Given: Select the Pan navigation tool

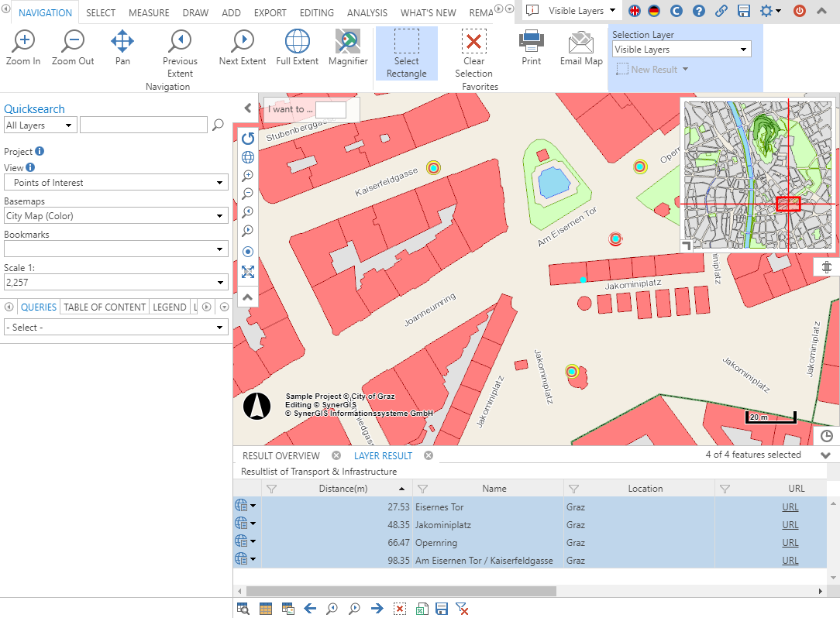Looking at the screenshot, I should 122,48.
